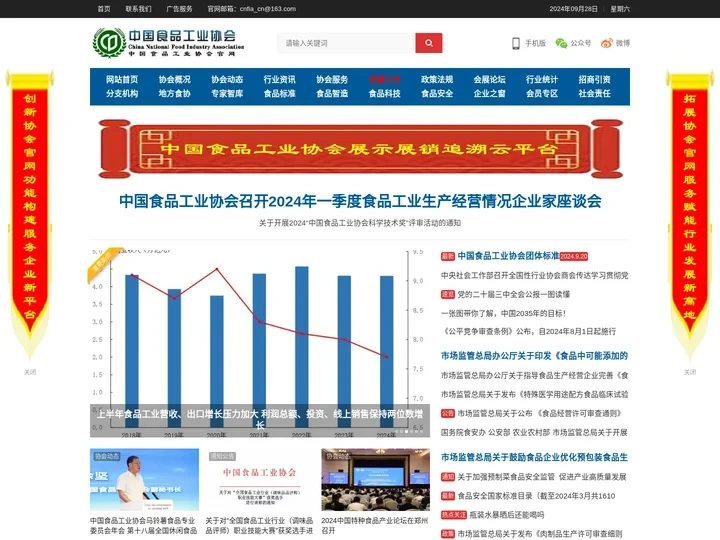
Task: Open the 专家智库 navigation item
Action: pos(227,94)
